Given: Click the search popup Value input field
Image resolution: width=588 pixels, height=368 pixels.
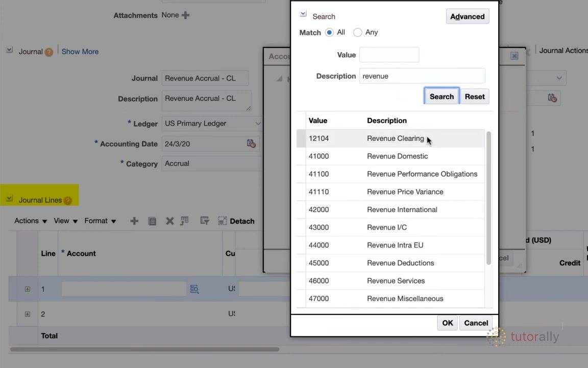Looking at the screenshot, I should [389, 55].
